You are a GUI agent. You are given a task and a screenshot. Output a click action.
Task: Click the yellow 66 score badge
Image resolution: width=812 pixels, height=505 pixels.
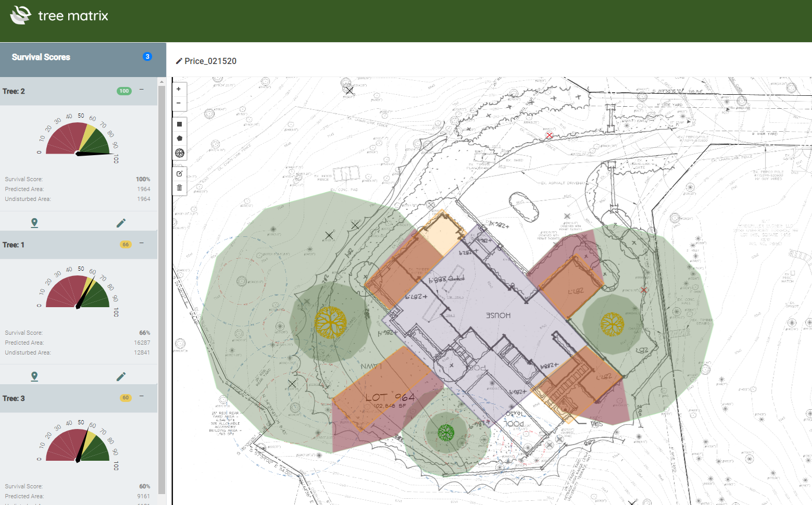[126, 244]
